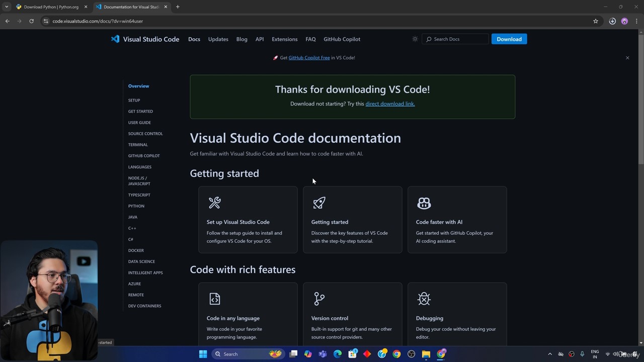
Task: Expand LANGUAGES section in sidebar
Action: [x=140, y=167]
